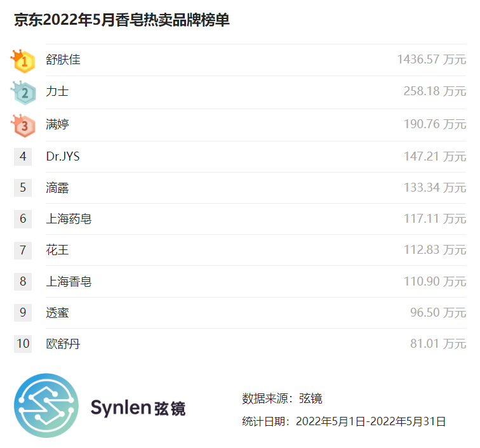Click the chart title 京东2022年5月香皂热卖品牌榜单

(x=122, y=20)
